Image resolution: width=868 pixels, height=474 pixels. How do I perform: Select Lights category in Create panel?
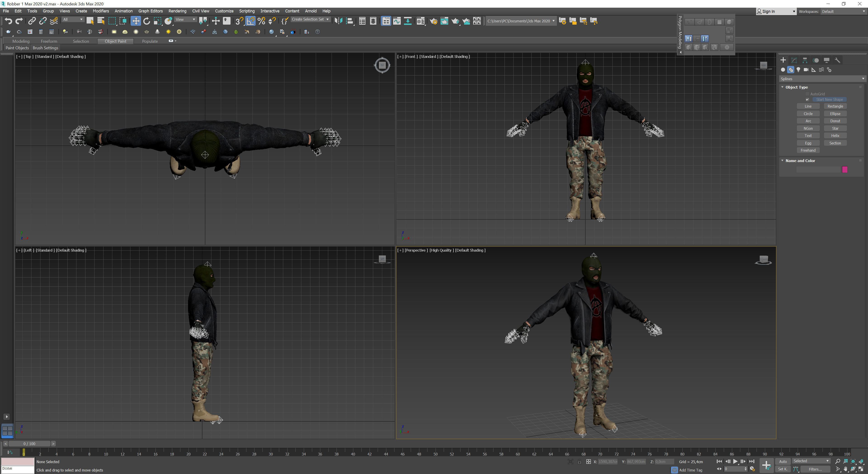click(798, 70)
